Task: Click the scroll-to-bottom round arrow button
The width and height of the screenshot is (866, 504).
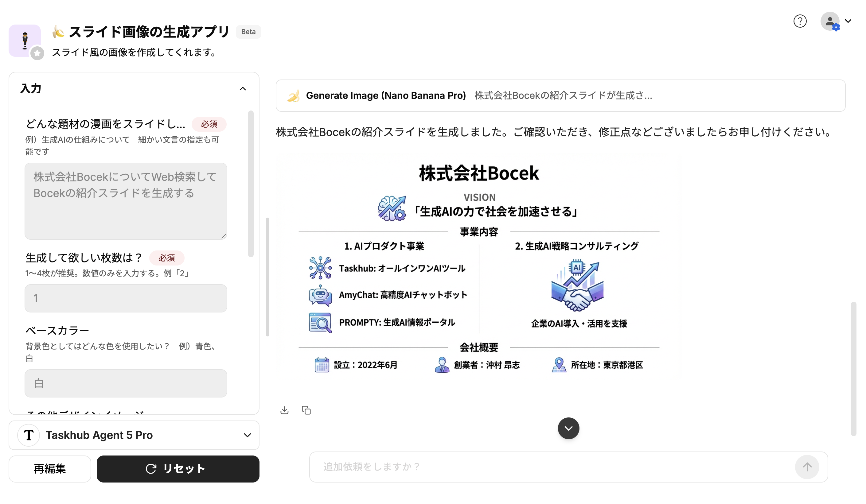Action: pyautogui.click(x=568, y=428)
